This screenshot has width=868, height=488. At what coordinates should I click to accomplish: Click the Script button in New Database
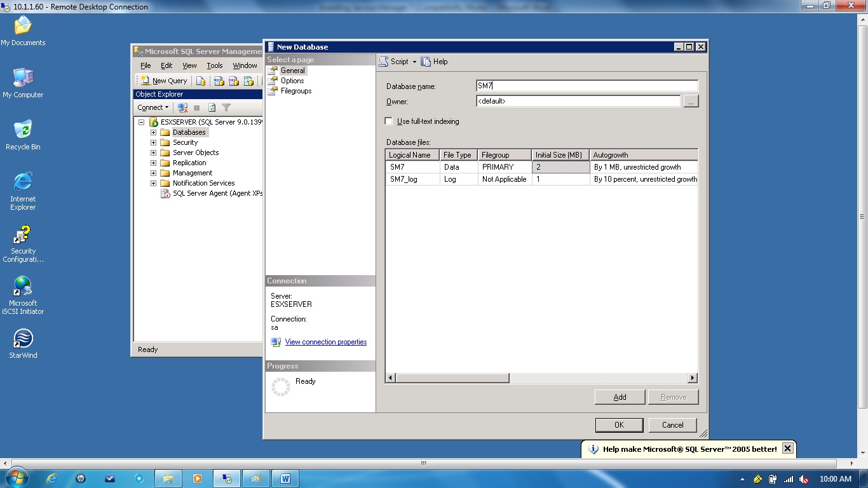coord(394,62)
